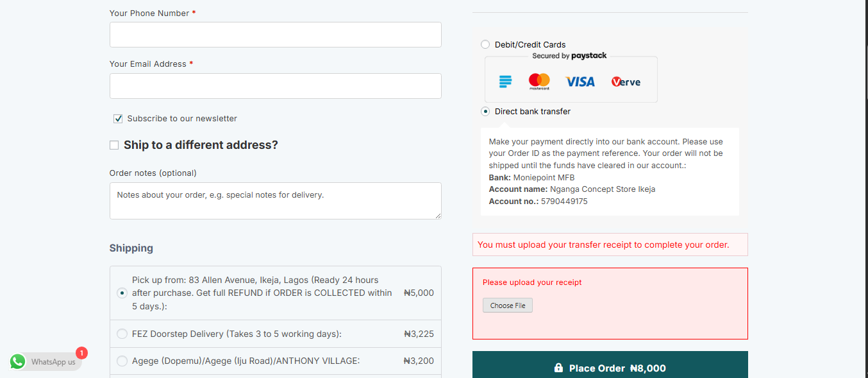The width and height of the screenshot is (868, 378).
Task: Select Agege (Dopemu) shipping option
Action: click(122, 361)
